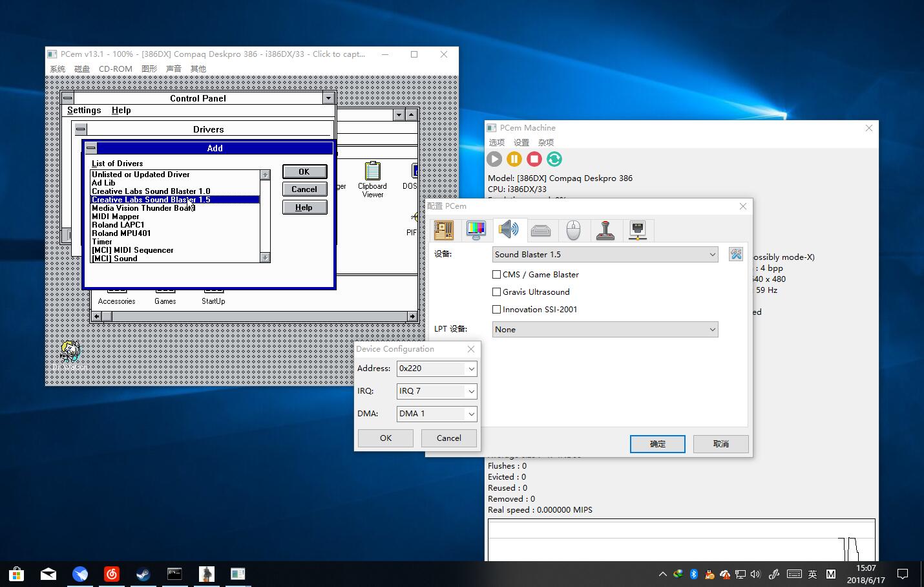Screen dimensions: 924x587
Task: Open NetEase Cloud Music red taskbar icon
Action: click(x=112, y=573)
